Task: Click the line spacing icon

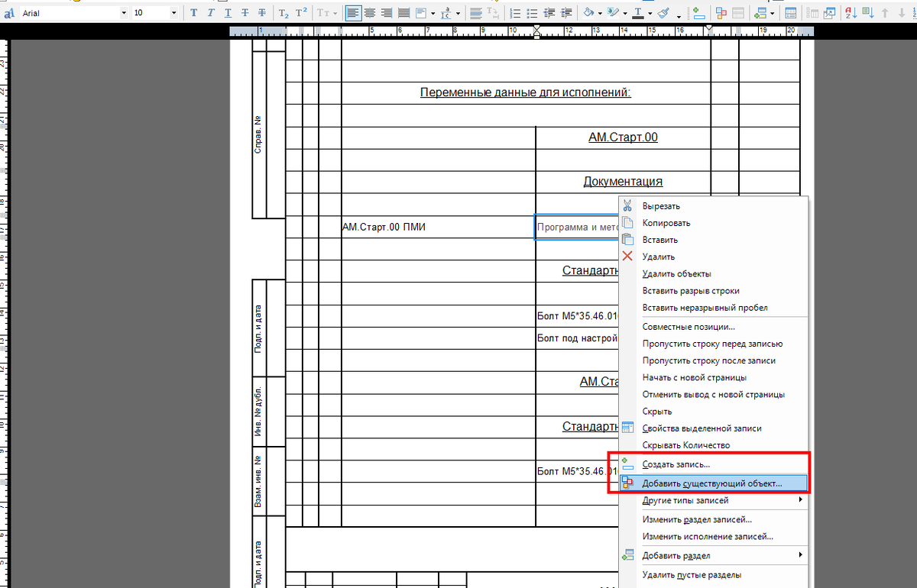Action: click(x=476, y=13)
